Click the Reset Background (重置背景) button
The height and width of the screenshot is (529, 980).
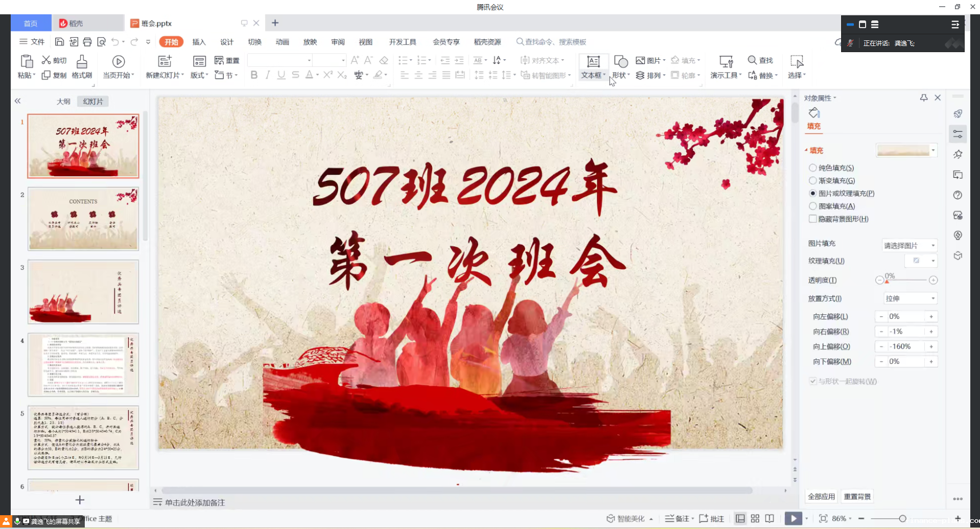[857, 496]
